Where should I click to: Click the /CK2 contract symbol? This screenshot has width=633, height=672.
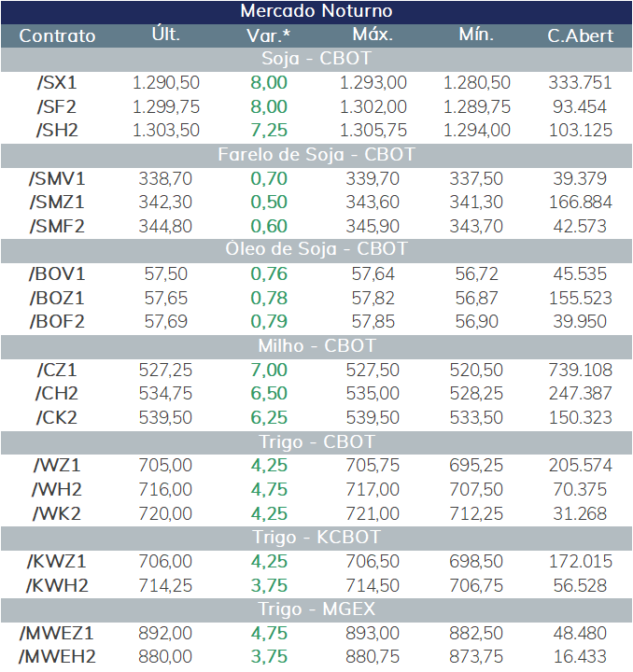(x=57, y=418)
